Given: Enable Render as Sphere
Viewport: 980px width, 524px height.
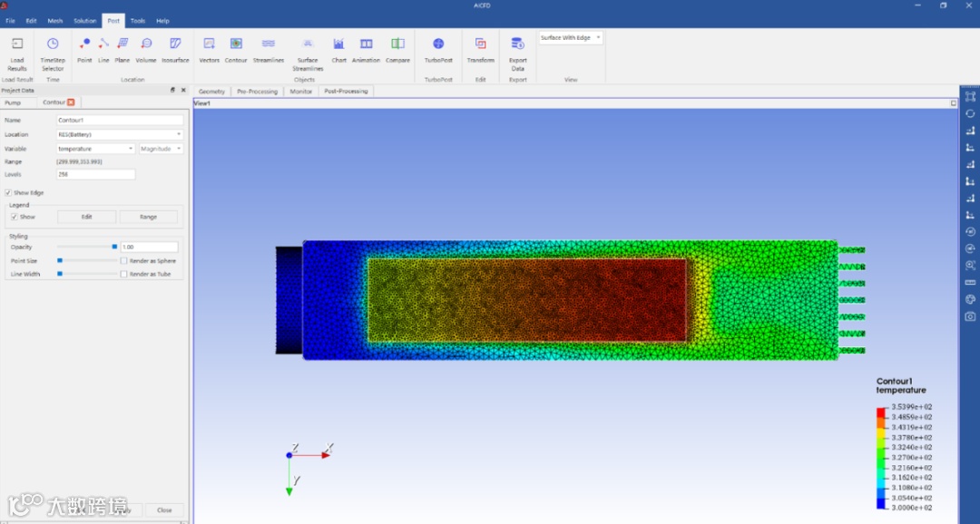Looking at the screenshot, I should click(123, 260).
